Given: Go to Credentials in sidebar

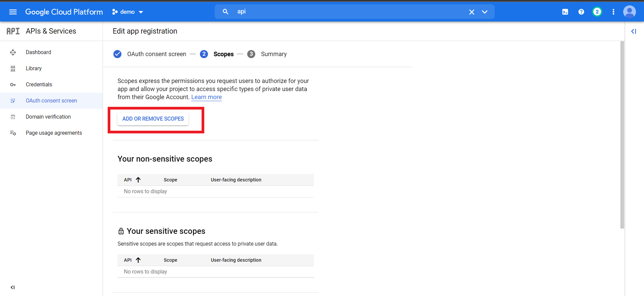Looking at the screenshot, I should point(39,84).
